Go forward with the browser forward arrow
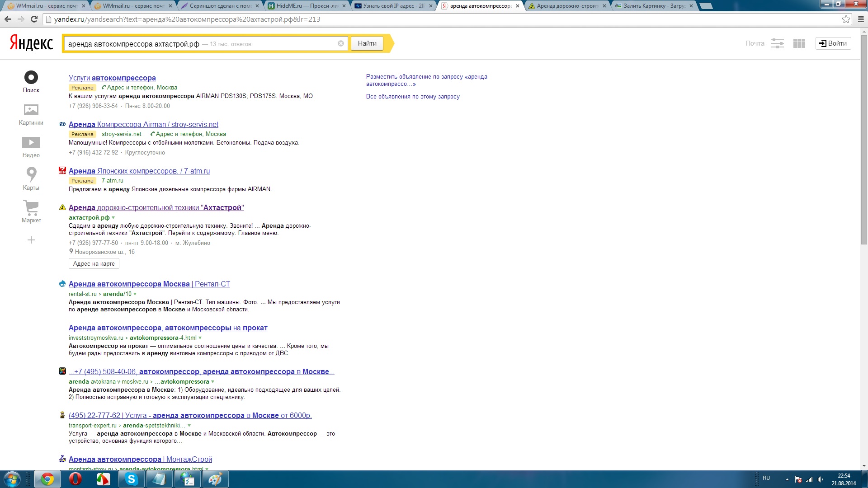 [x=21, y=19]
